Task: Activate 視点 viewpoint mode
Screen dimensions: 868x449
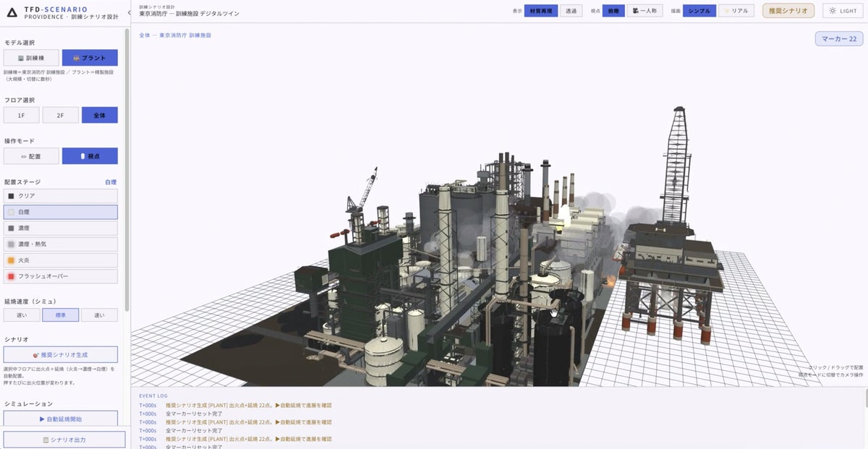Action: click(90, 156)
